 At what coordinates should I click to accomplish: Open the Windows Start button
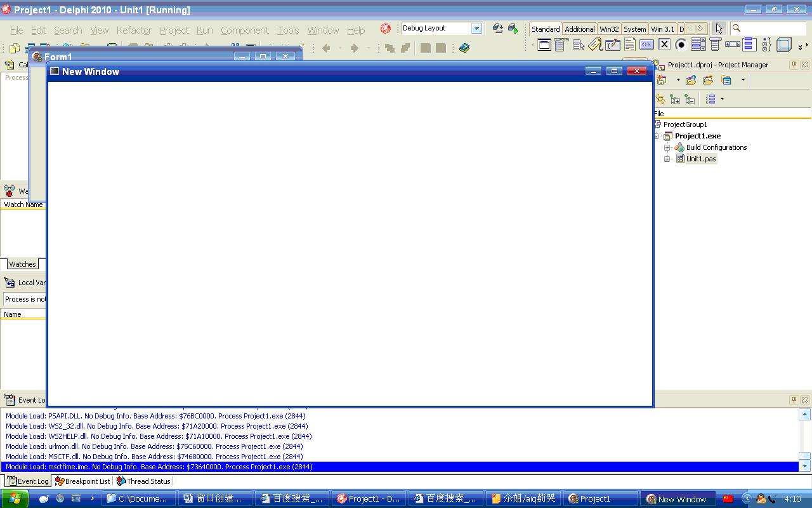14,498
